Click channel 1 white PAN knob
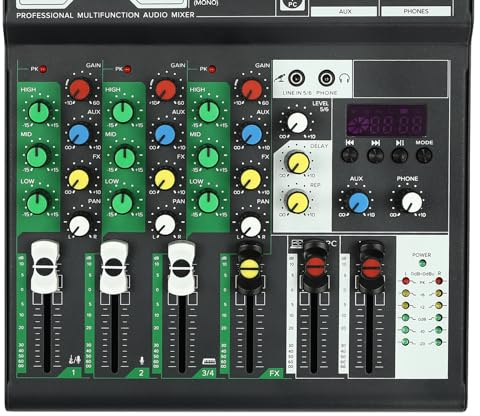Viewport: 480px width, 416px height. click(79, 226)
